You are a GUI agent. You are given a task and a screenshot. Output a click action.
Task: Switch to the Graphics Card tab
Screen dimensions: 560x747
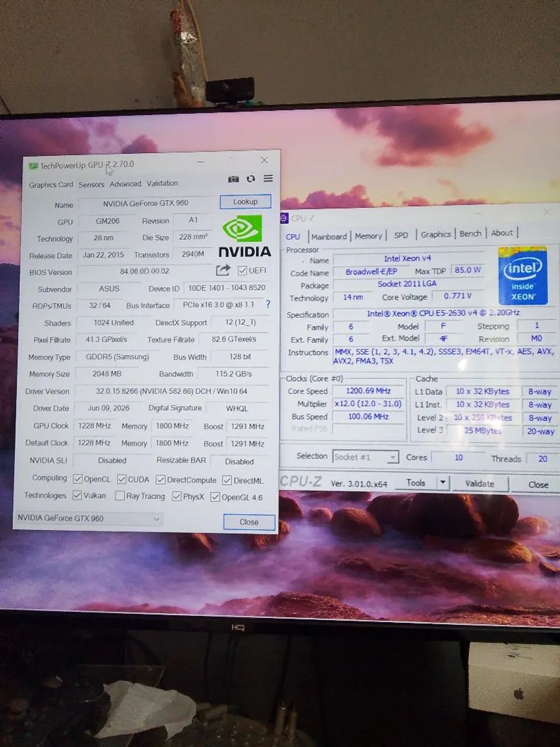click(x=51, y=184)
